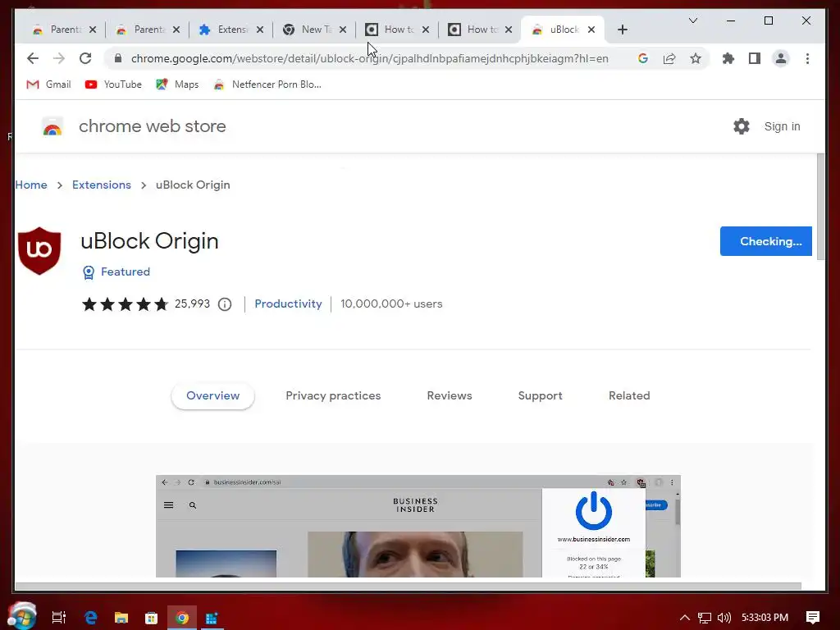Close the Extensions tab
Viewport: 840px width, 630px height.
pyautogui.click(x=260, y=30)
